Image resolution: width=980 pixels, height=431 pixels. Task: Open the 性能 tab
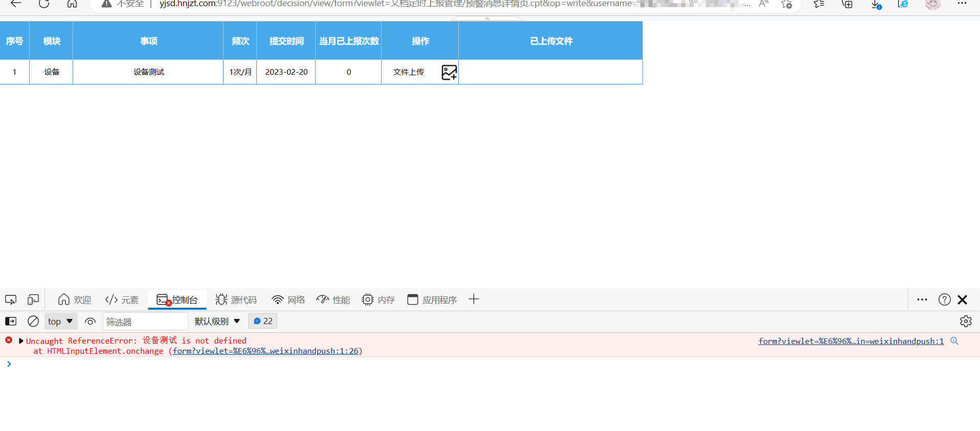click(333, 299)
